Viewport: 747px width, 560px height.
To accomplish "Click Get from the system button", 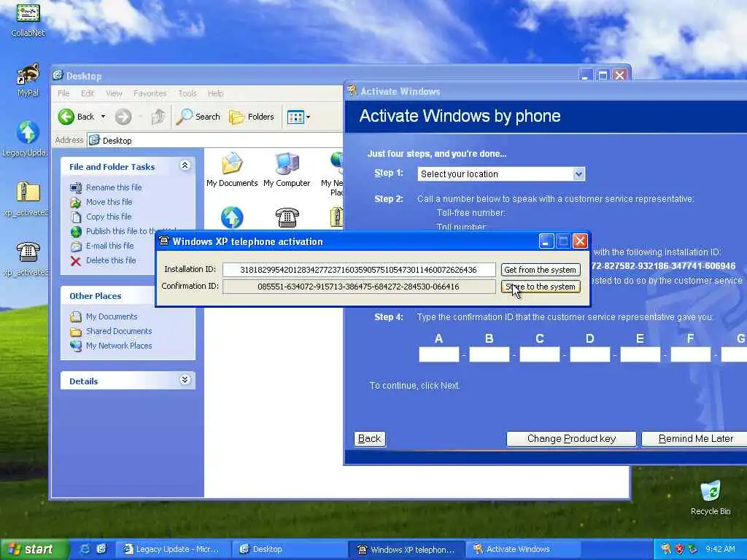I will [541, 270].
